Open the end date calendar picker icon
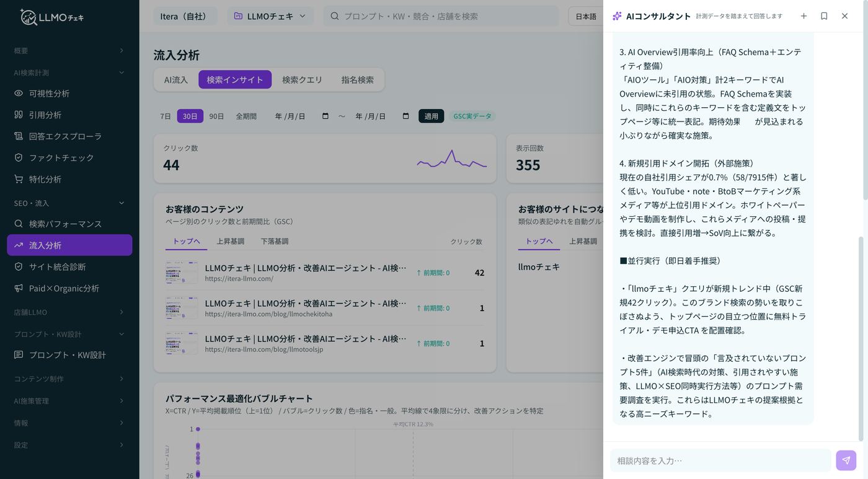This screenshot has width=868, height=479. (406, 116)
